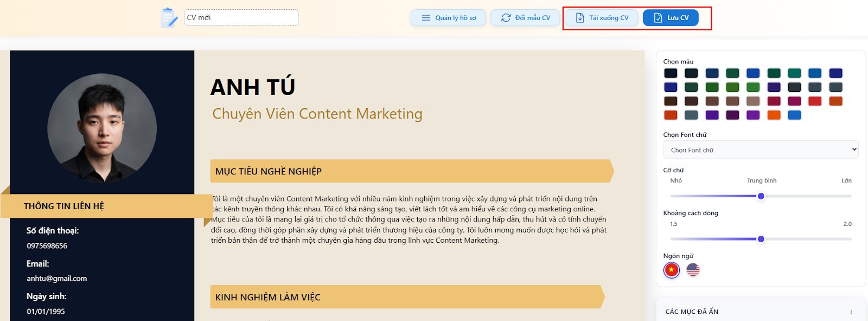This screenshot has height=321, width=868.
Task: Open the Chọn Font chữ dropdown
Action: point(761,150)
